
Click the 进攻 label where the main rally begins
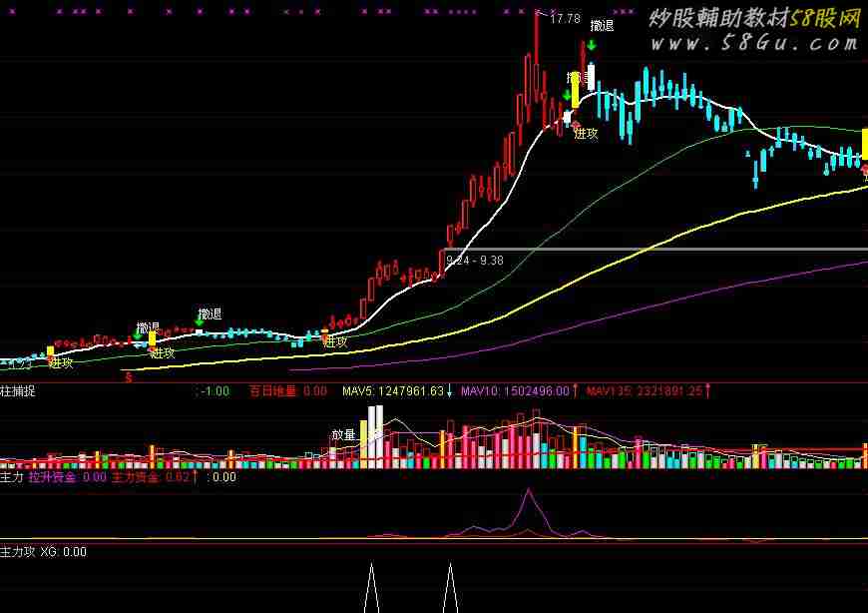pyautogui.click(x=335, y=342)
